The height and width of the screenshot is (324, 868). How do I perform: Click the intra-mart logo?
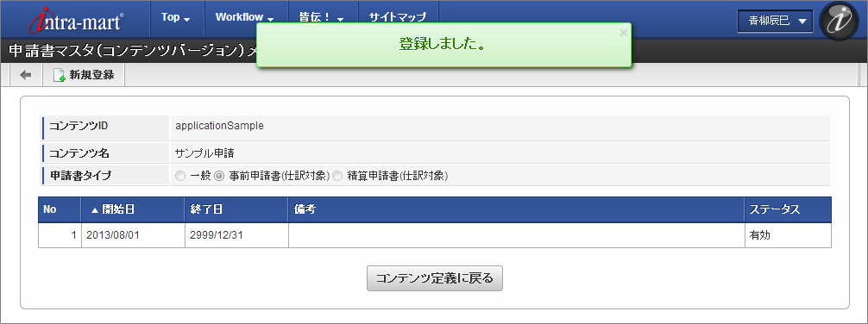tap(76, 21)
